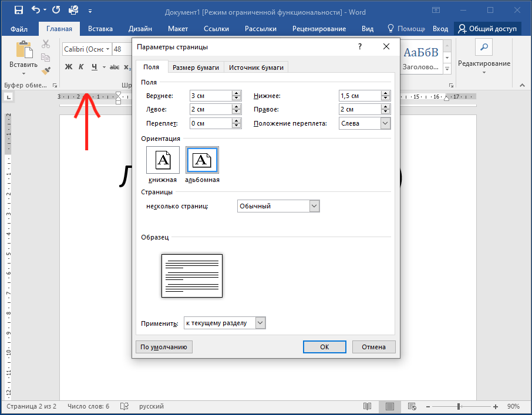Undo the last action

36,10
